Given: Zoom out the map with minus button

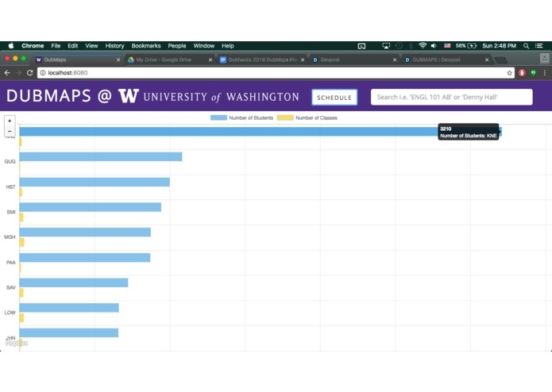Looking at the screenshot, I should click(10, 132).
